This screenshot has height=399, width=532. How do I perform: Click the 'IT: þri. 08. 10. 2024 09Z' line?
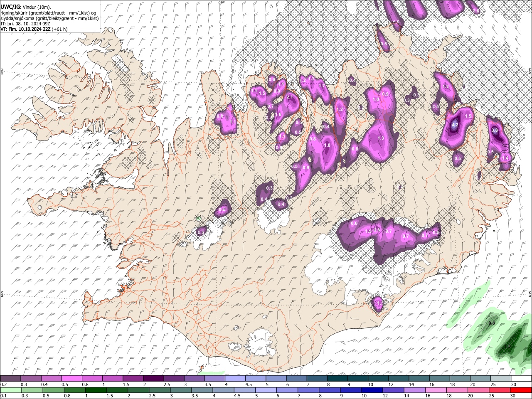pos(25,24)
